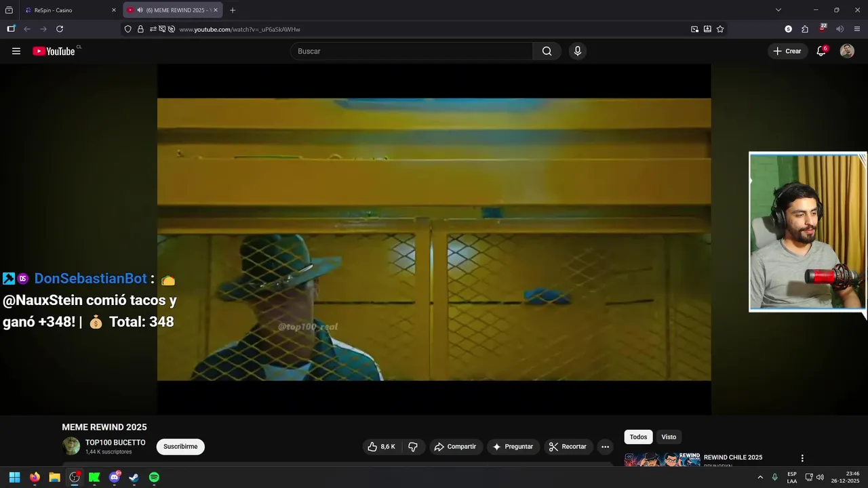
Task: Open a new browser tab
Action: 233,10
